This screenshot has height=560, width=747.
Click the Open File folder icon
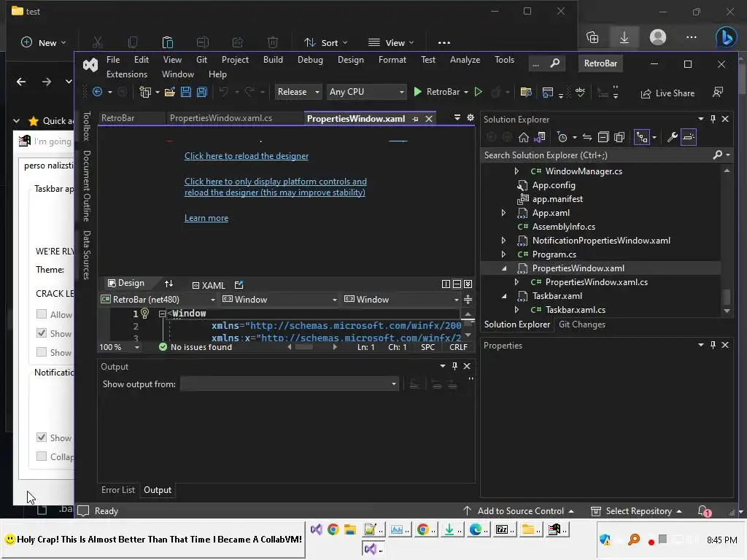(169, 92)
